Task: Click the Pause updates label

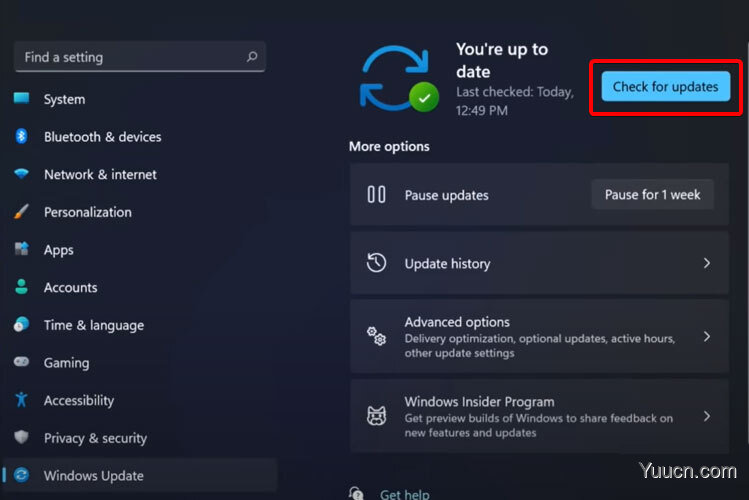Action: 447,195
